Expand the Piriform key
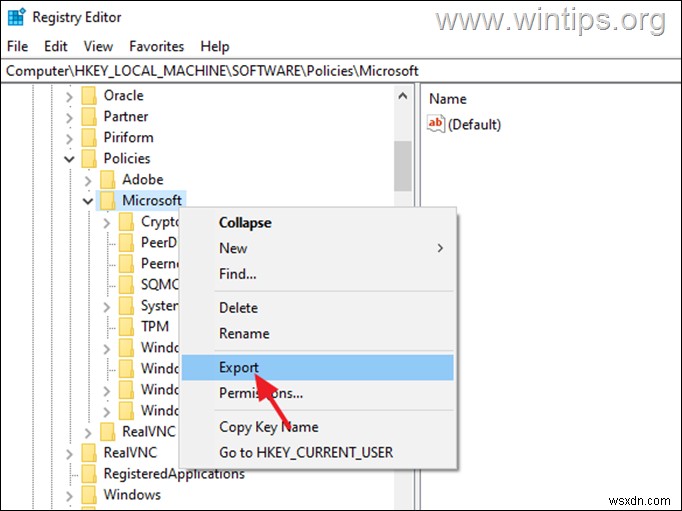 click(x=69, y=138)
